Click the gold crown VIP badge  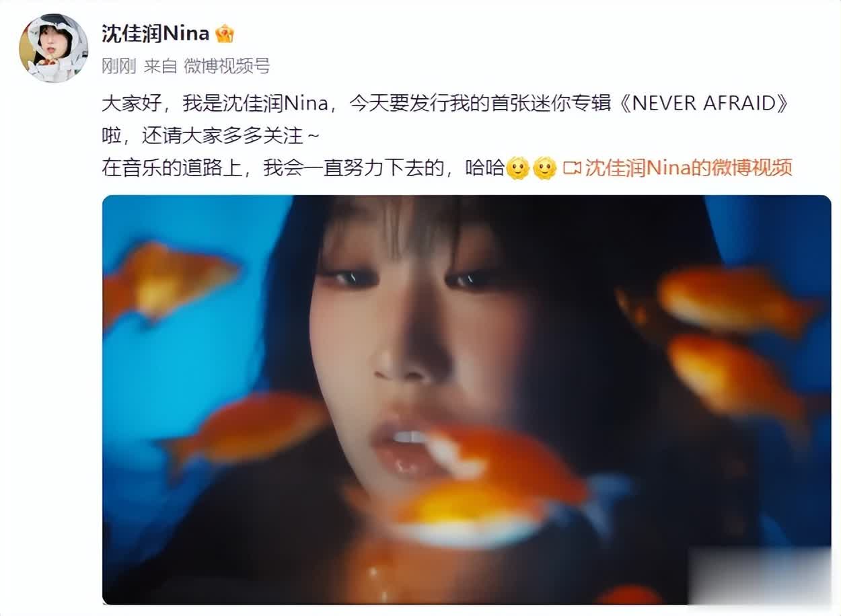point(225,33)
